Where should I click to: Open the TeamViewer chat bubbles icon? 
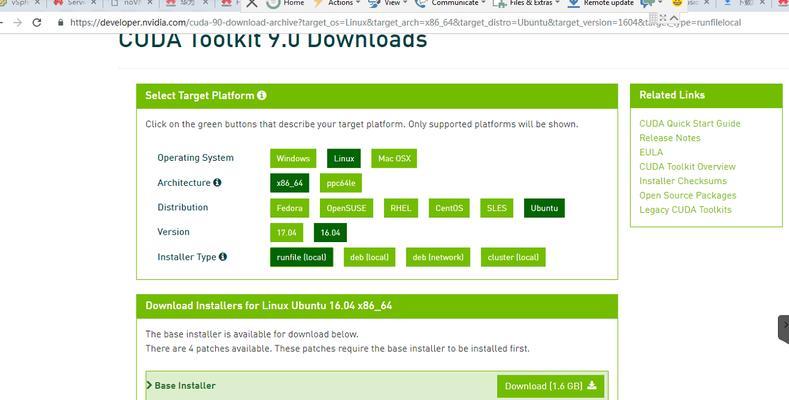[x=649, y=3]
